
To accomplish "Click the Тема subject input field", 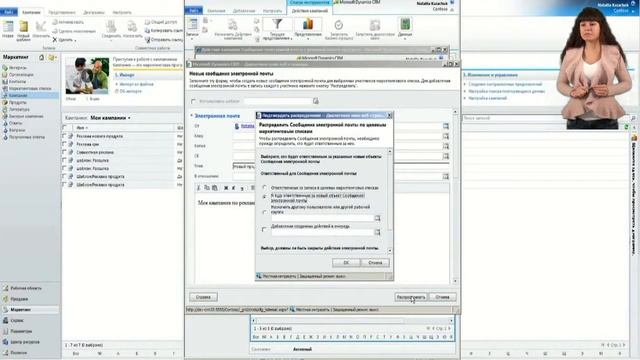I will tap(341, 166).
